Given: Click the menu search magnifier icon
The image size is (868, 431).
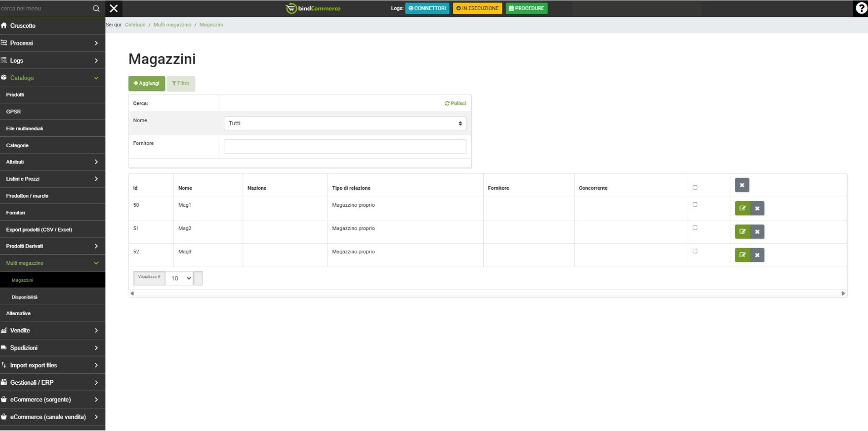Looking at the screenshot, I should pos(96,9).
